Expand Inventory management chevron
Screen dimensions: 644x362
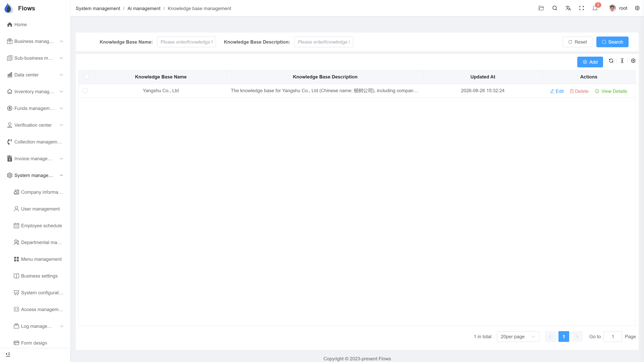point(62,92)
